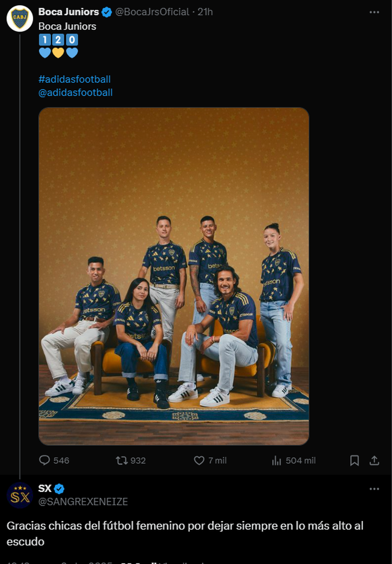The height and width of the screenshot is (564, 392).
Task: Open the 21h post timestamp
Action: [205, 12]
